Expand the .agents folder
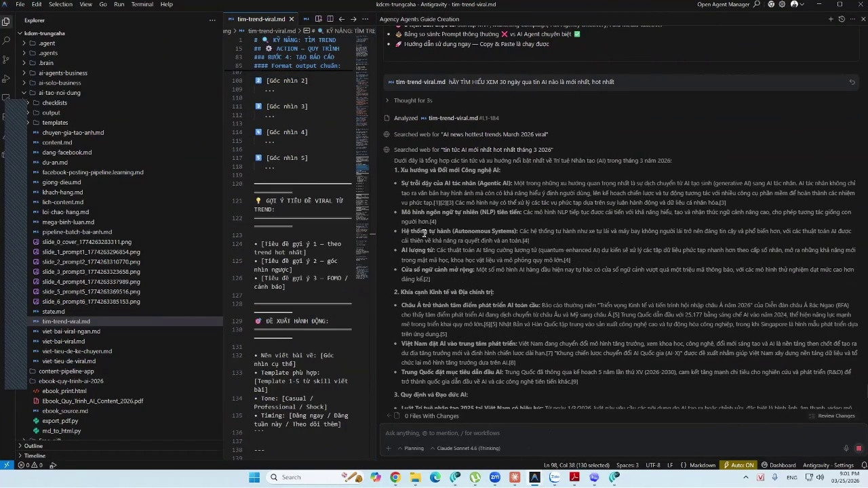868x488 pixels. pyautogui.click(x=48, y=53)
